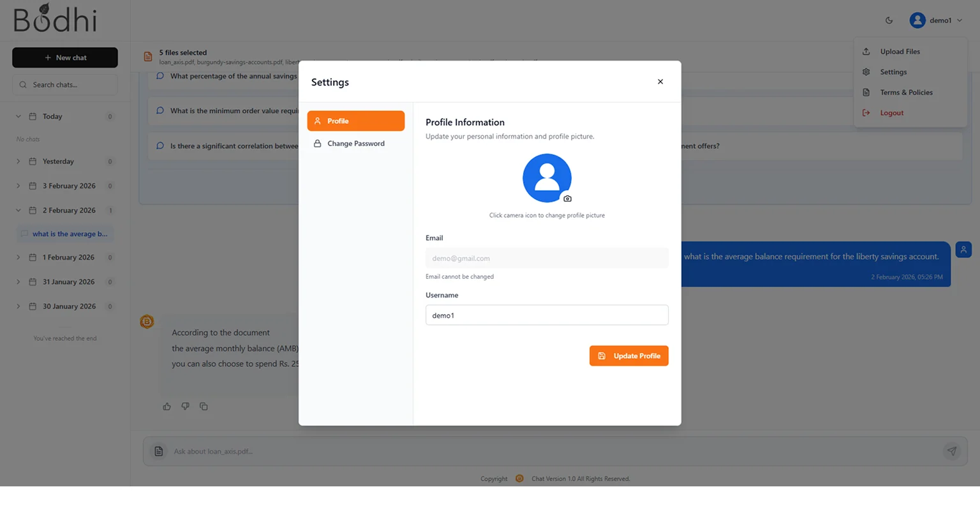Click the blue profile avatar picture
980x517 pixels.
[x=547, y=178]
